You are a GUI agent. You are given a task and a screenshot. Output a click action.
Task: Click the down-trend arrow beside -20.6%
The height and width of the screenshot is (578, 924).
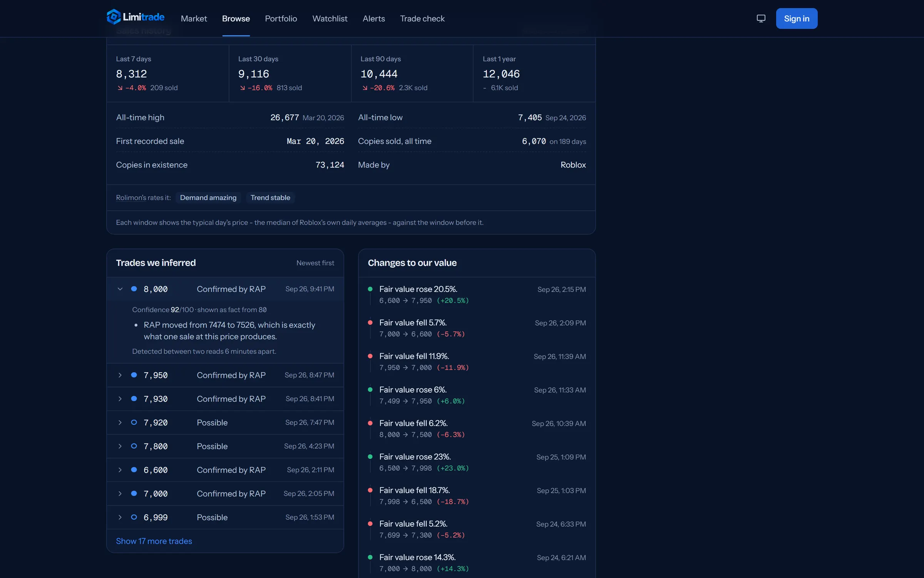point(365,88)
